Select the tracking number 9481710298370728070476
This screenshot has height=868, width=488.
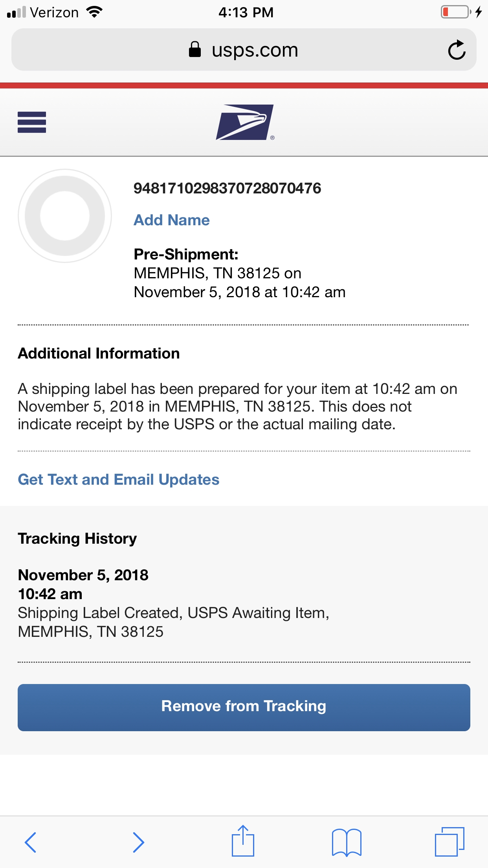coord(227,188)
